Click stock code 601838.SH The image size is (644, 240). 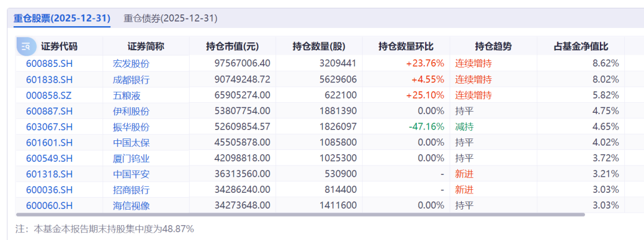pyautogui.click(x=49, y=79)
